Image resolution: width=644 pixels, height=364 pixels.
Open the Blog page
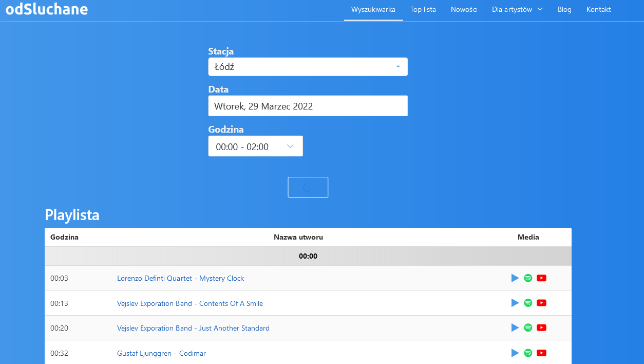(564, 9)
